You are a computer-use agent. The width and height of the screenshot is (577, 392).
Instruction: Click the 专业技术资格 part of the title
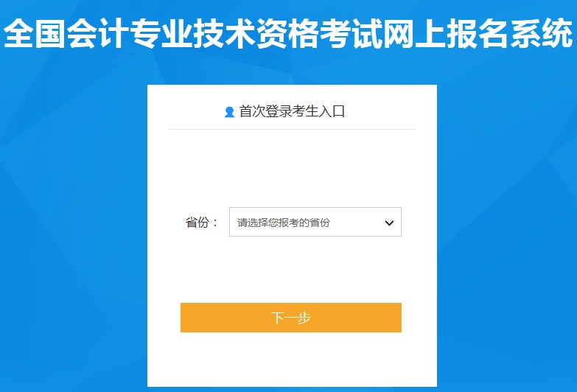[x=225, y=33]
